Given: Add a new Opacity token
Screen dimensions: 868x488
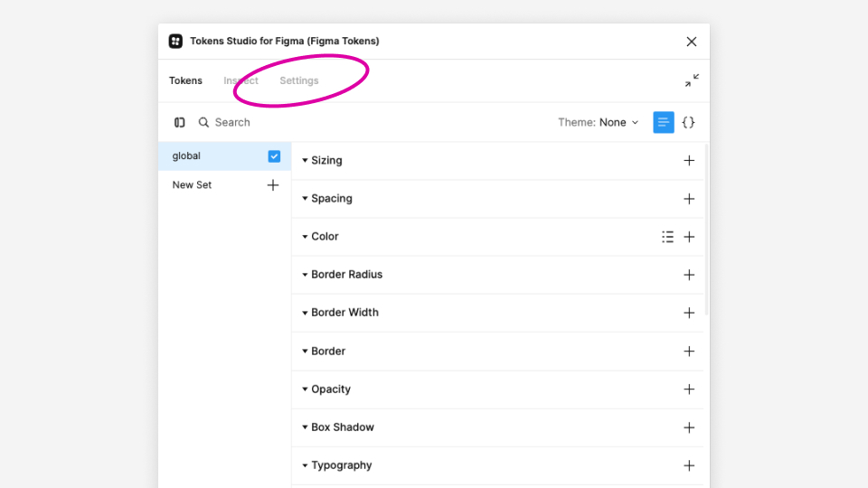Looking at the screenshot, I should pos(689,389).
